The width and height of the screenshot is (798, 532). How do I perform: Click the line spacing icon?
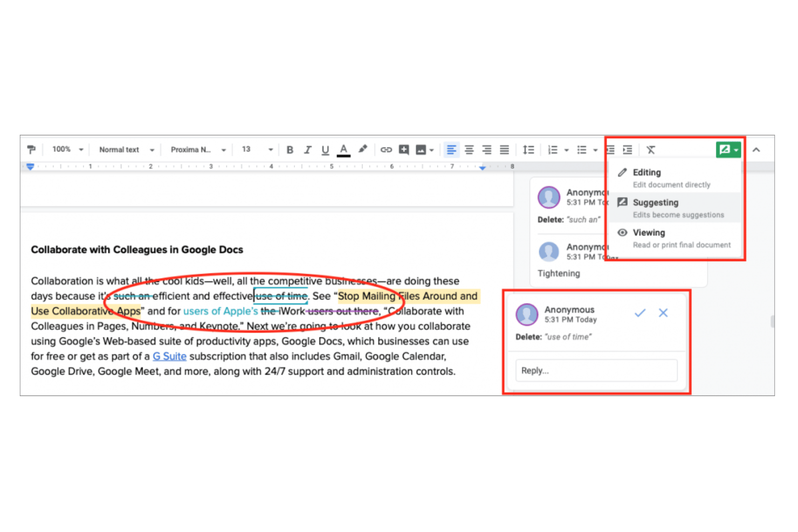point(528,150)
